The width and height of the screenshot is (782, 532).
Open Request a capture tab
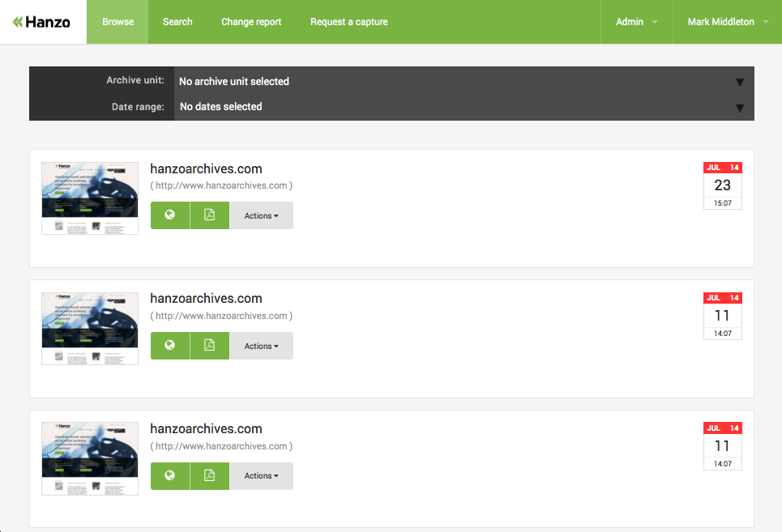(x=349, y=22)
